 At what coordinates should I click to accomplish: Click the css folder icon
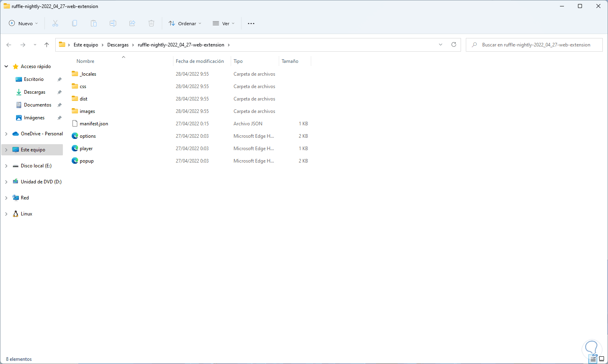tap(75, 86)
